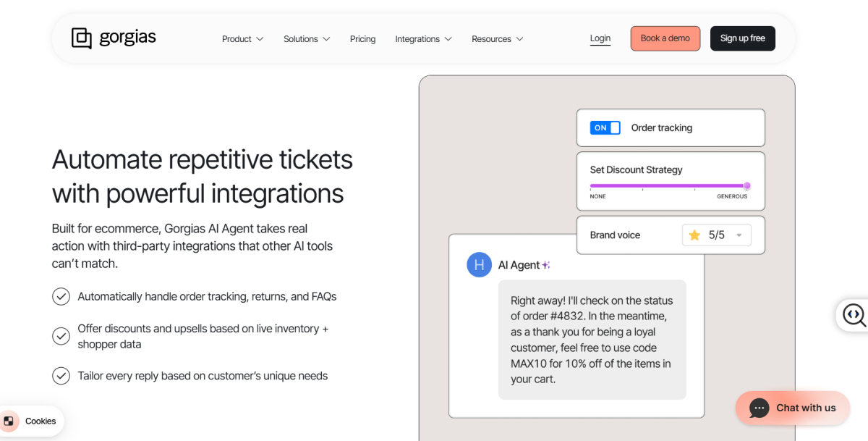Expand the Resources menu chevron
This screenshot has height=441, width=868.
[519, 39]
